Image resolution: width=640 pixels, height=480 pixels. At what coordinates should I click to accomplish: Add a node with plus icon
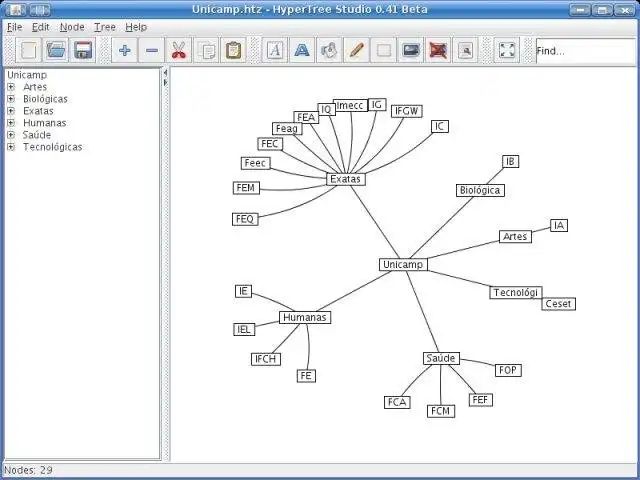124,51
